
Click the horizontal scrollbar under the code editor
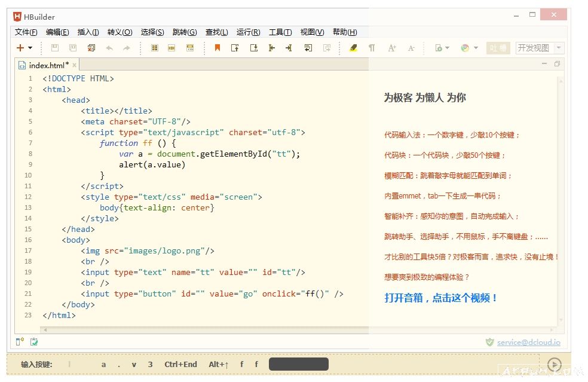click(x=203, y=329)
